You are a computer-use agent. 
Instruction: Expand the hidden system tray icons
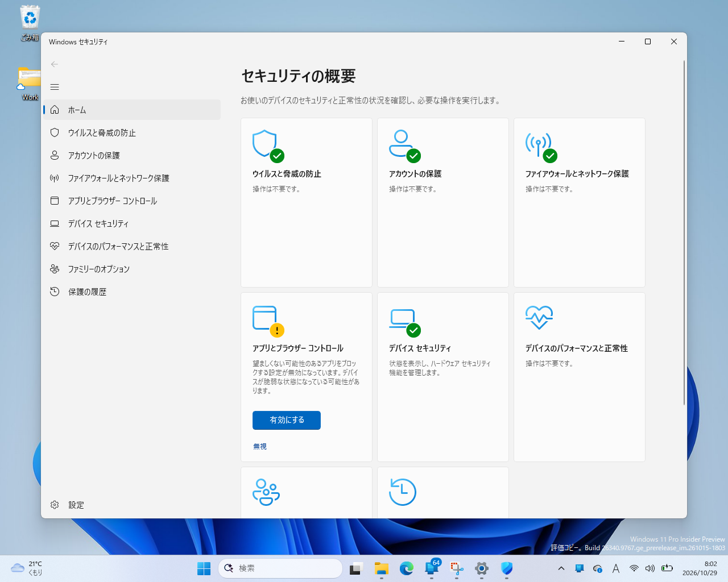[561, 568]
